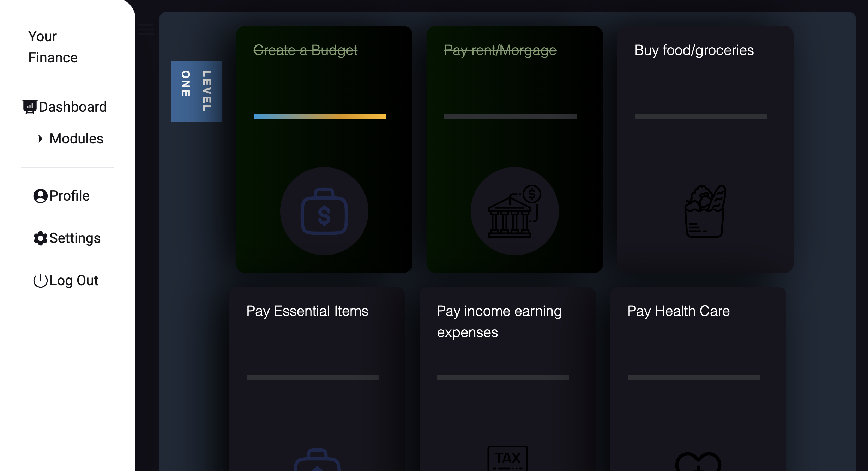This screenshot has width=868, height=471.
Task: Expand the Modules disclosure triangle
Action: (40, 139)
